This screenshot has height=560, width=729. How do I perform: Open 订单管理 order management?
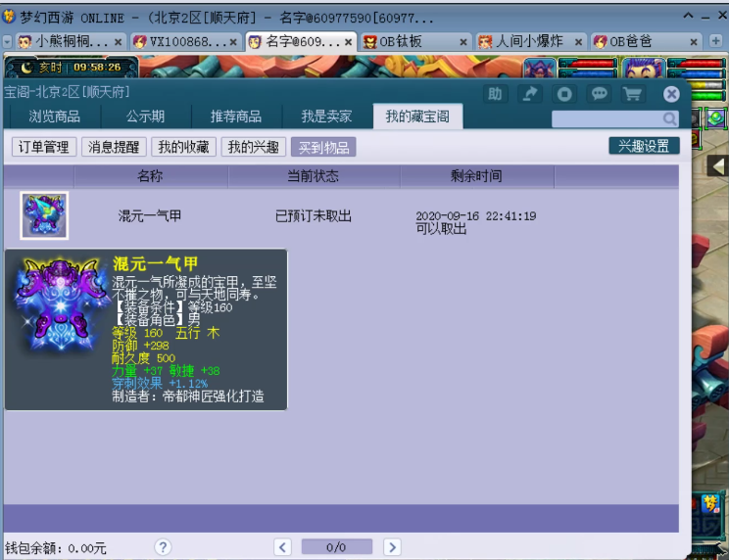point(44,147)
